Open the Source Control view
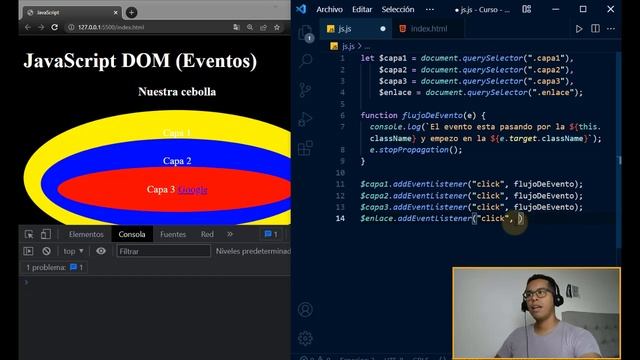Image resolution: width=640 pixels, height=360 pixels. [x=305, y=90]
